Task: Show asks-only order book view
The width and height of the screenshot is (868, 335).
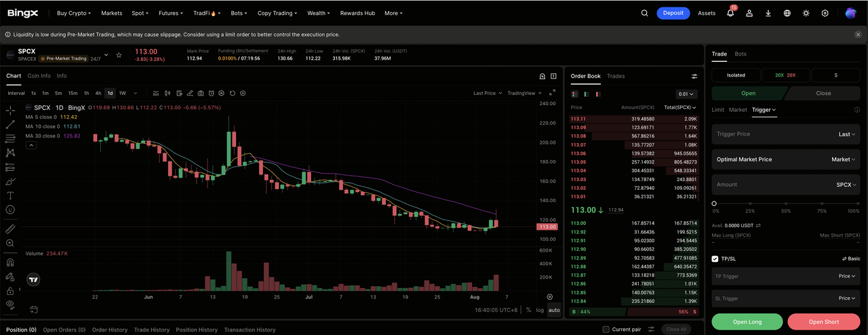Action: 597,94
